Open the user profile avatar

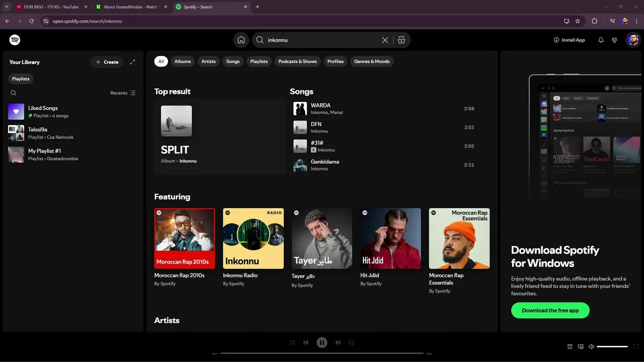(633, 40)
